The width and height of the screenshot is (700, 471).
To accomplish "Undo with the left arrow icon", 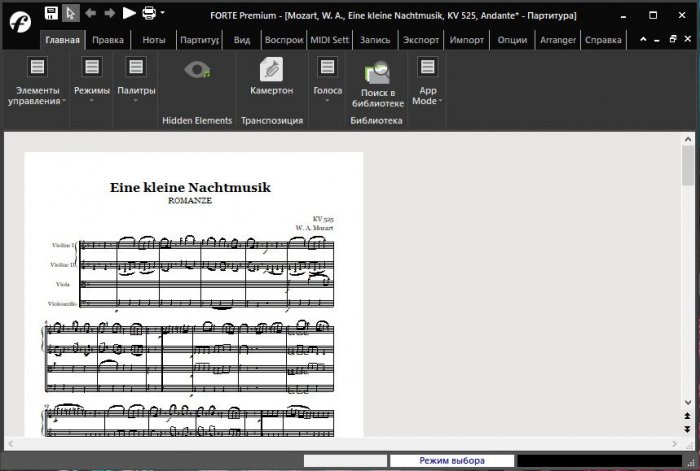I will 91,13.
